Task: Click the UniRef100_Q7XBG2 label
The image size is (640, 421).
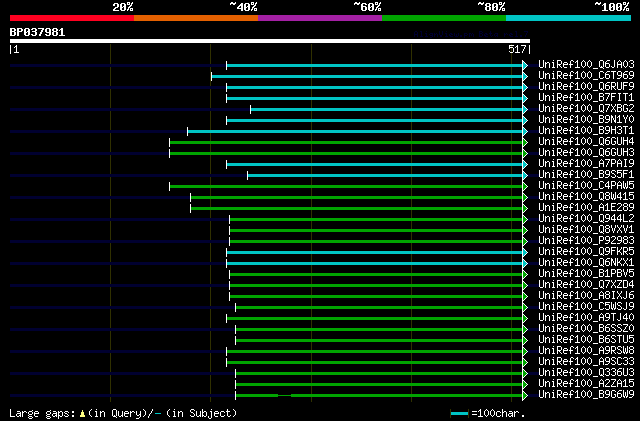Action: click(586, 109)
